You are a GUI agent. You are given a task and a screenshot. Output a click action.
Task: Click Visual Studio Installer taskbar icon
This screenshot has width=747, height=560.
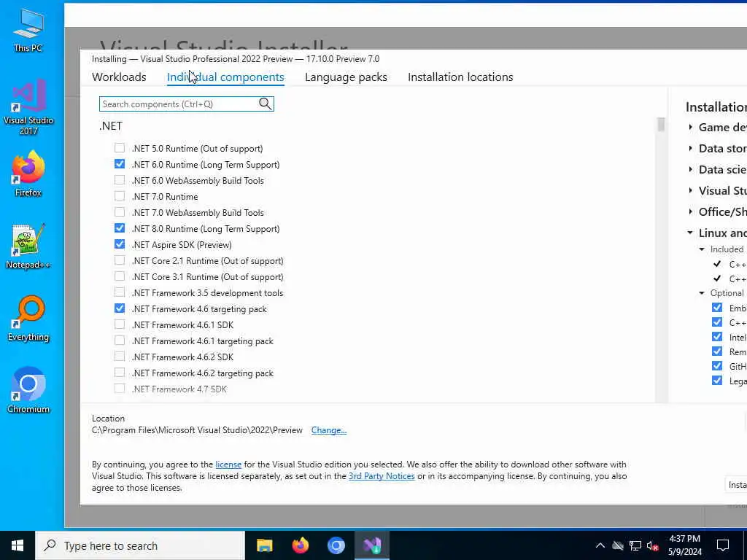(371, 545)
